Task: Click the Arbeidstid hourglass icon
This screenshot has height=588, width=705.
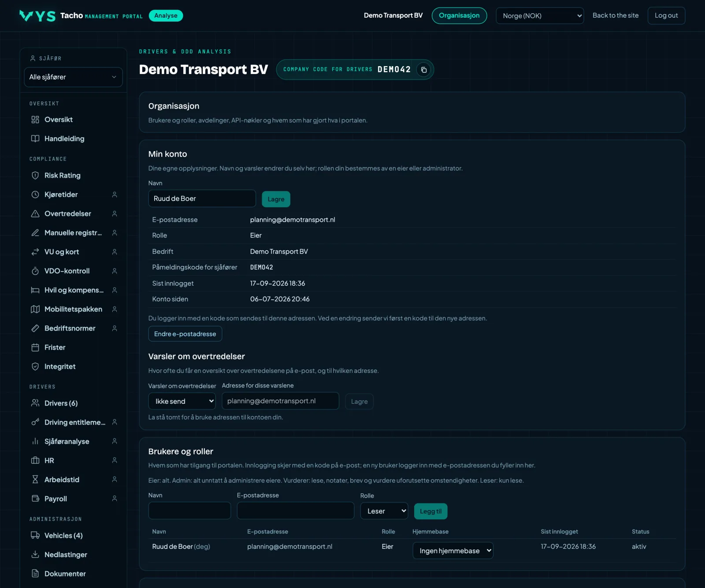Action: (x=35, y=480)
